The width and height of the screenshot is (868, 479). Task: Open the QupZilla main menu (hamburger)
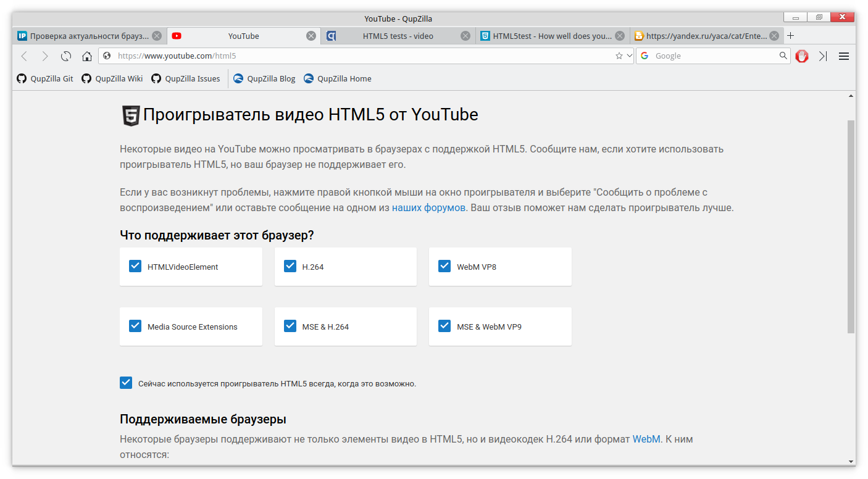coord(844,56)
